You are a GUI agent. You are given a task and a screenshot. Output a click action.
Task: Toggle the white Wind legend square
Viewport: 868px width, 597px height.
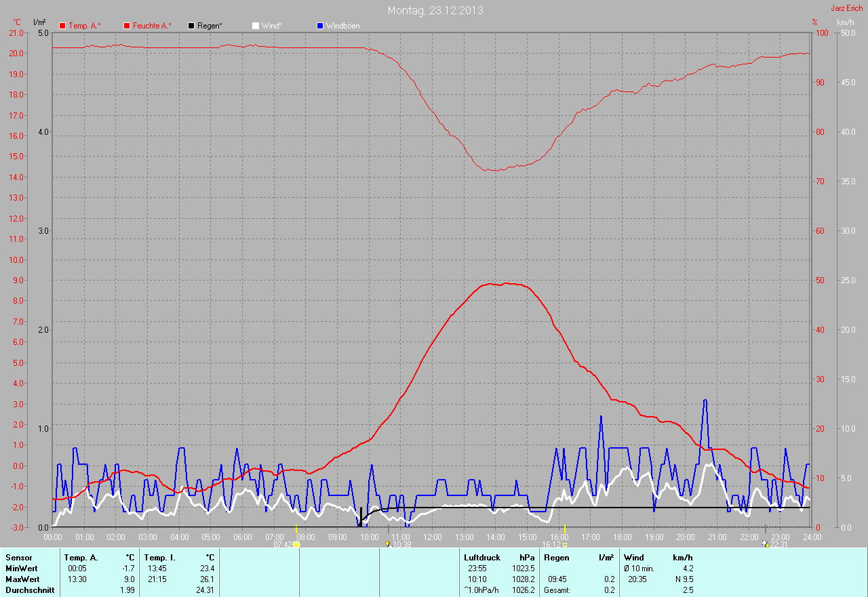255,26
